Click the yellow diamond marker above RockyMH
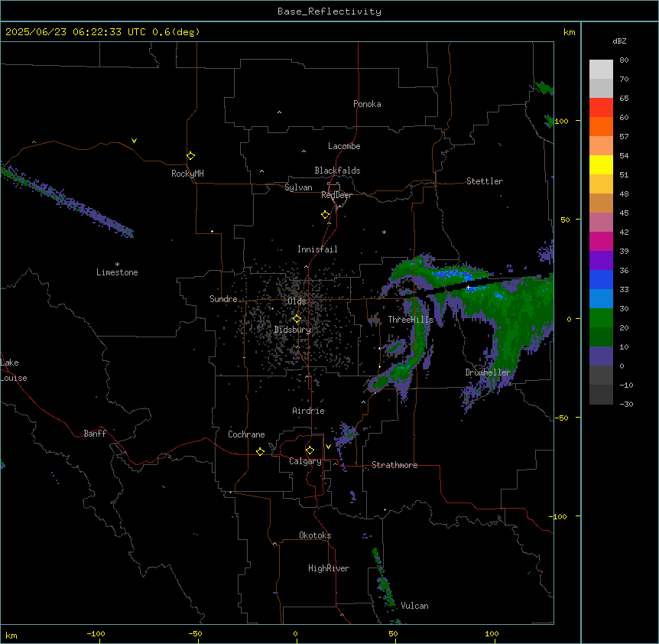The width and height of the screenshot is (659, 644). pos(191,156)
